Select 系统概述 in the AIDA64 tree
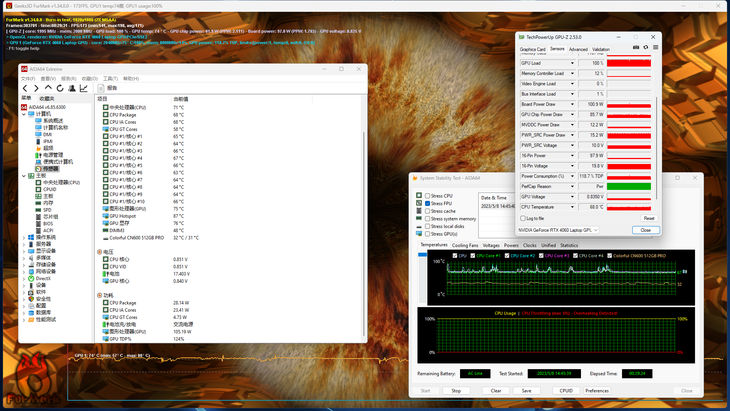The height and width of the screenshot is (411, 730). tap(49, 121)
